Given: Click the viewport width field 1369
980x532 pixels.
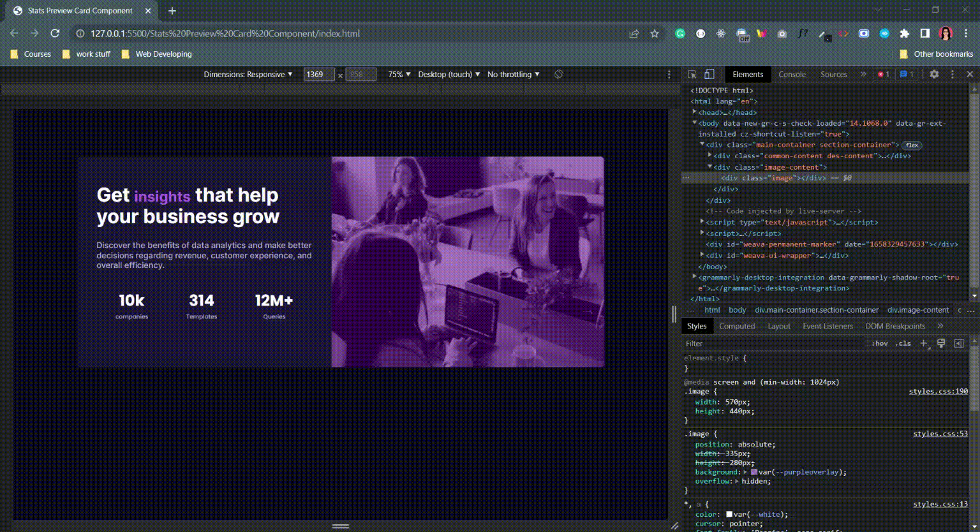Looking at the screenshot, I should pyautogui.click(x=318, y=75).
